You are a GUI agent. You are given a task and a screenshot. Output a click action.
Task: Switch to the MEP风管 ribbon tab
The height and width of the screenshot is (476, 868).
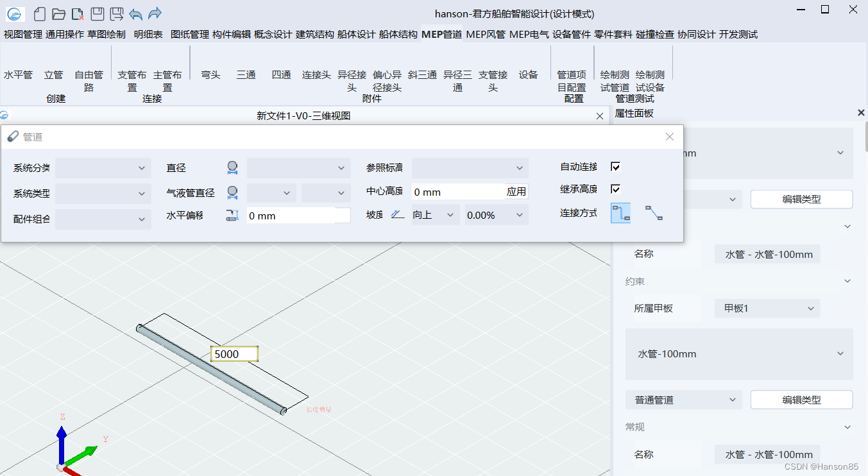(485, 35)
